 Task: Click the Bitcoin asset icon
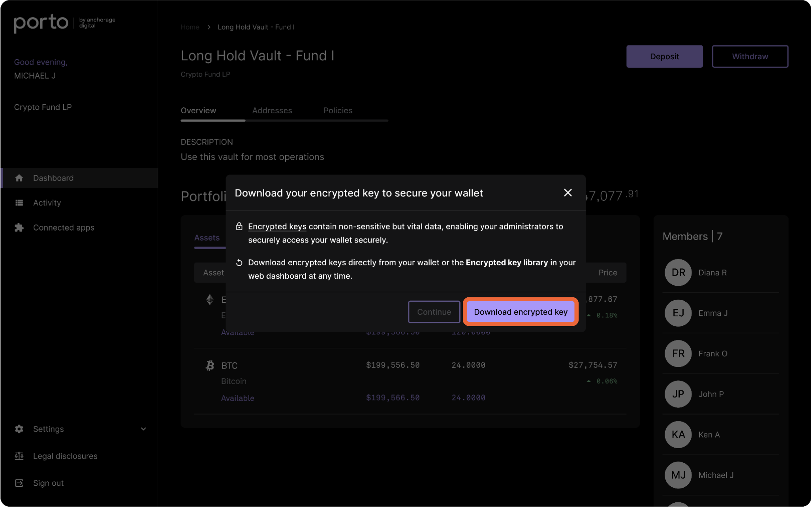[x=210, y=365]
